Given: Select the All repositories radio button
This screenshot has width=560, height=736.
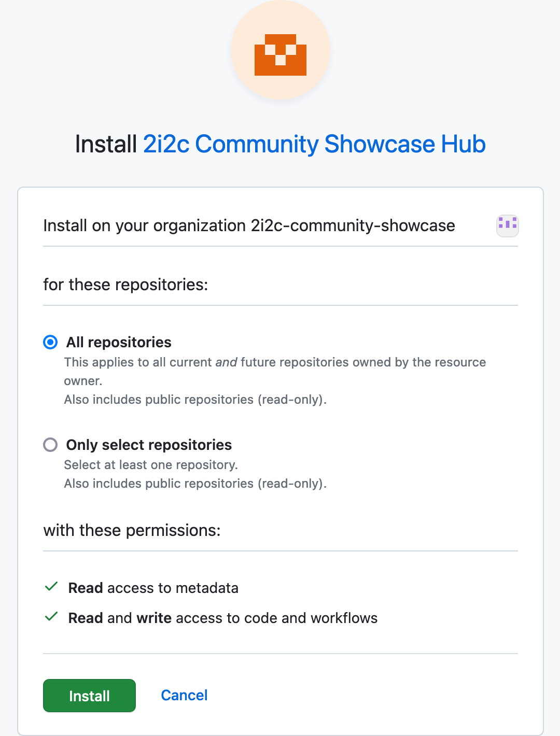Looking at the screenshot, I should (50, 342).
